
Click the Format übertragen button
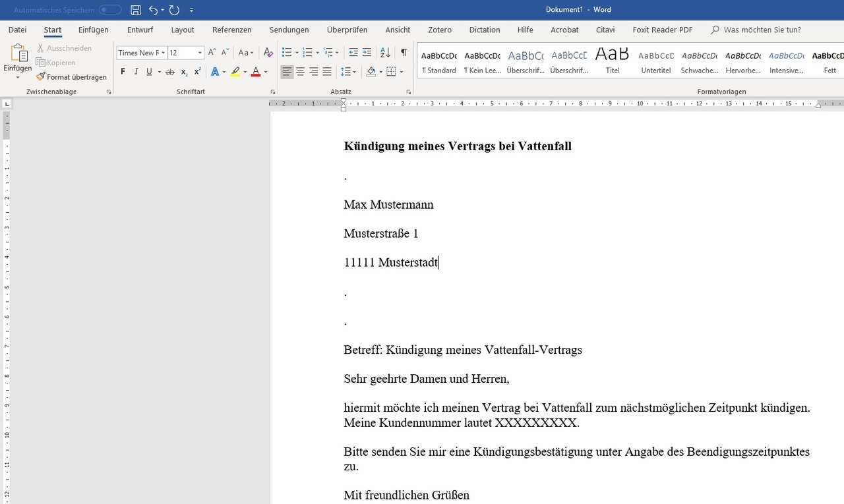pyautogui.click(x=71, y=77)
